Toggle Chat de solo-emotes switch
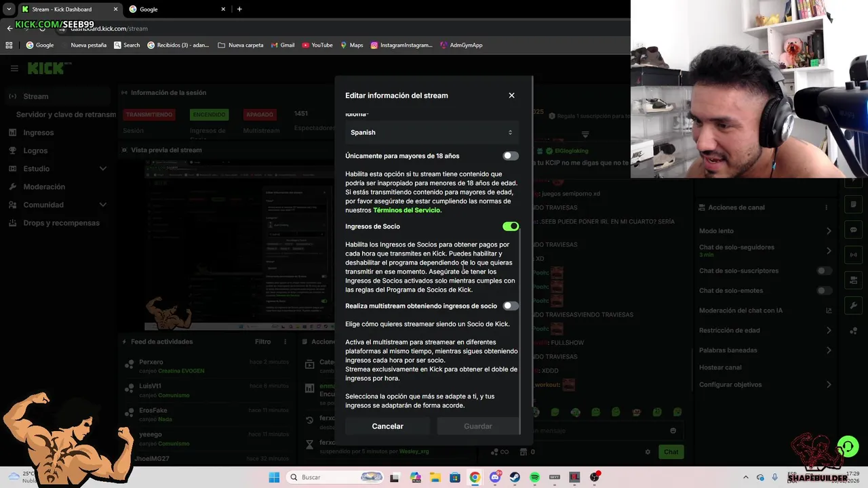This screenshot has width=868, height=488. (824, 291)
